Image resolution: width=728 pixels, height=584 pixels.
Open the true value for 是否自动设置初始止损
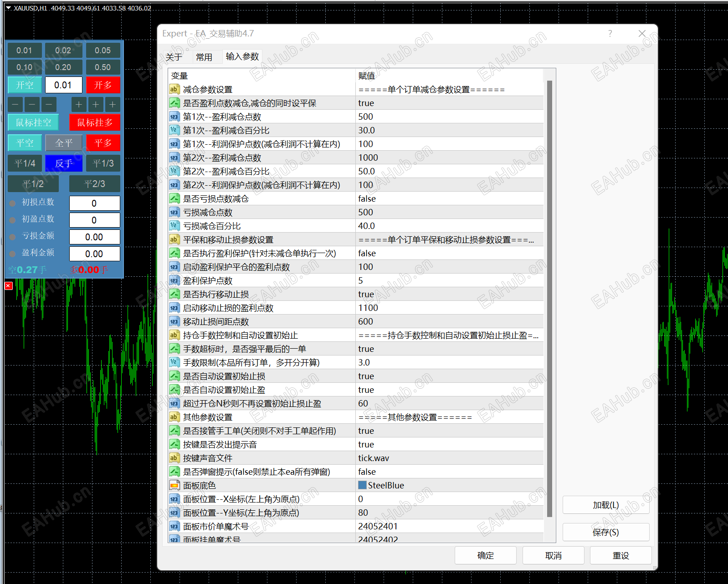[366, 376]
